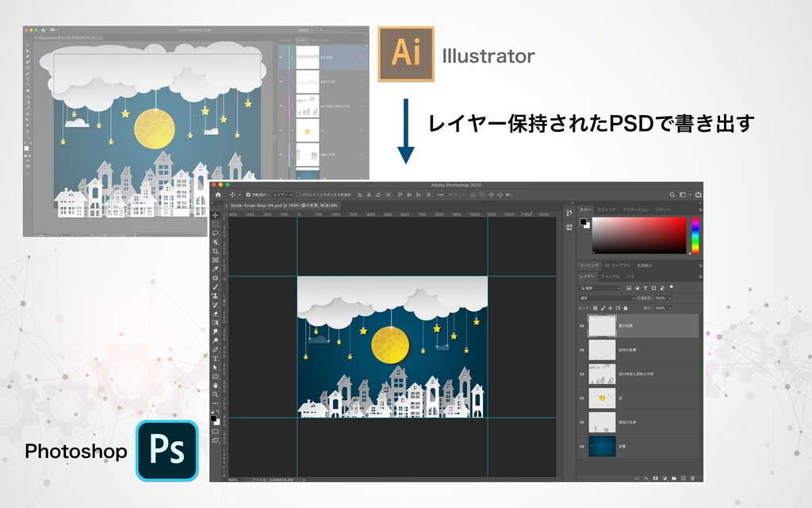Image resolution: width=812 pixels, height=508 pixels.
Task: Select the Move tool in Photoshop toolbar
Action: tap(216, 215)
